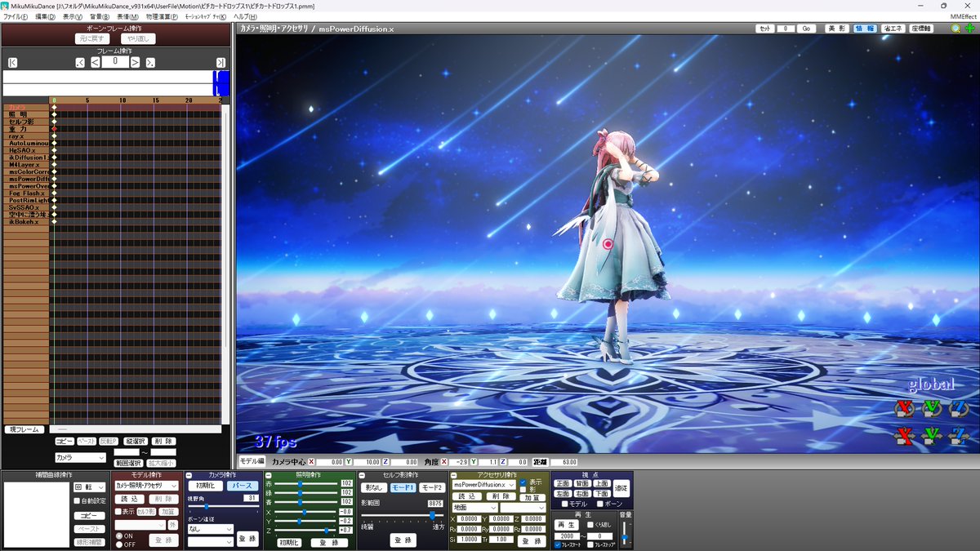Toggle 自動設定 checkbox in interpolation panel
Screen dimensions: 980x551
pos(77,500)
